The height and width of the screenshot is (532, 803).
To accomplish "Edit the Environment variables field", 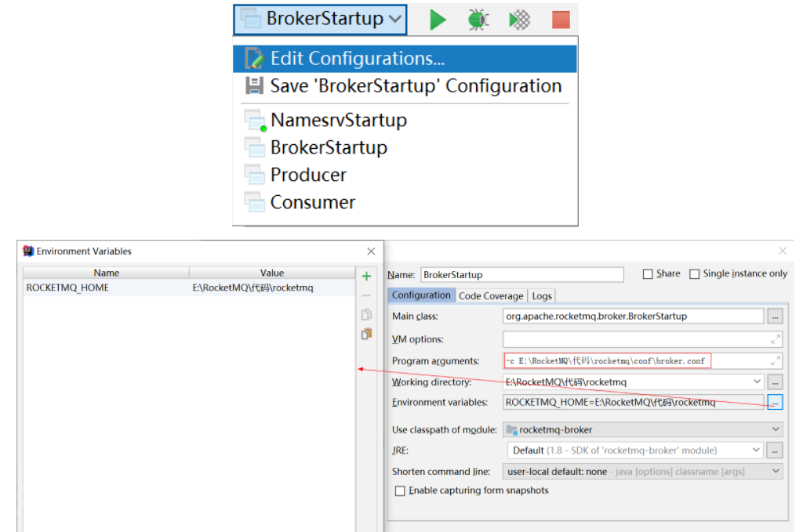I will (633, 402).
